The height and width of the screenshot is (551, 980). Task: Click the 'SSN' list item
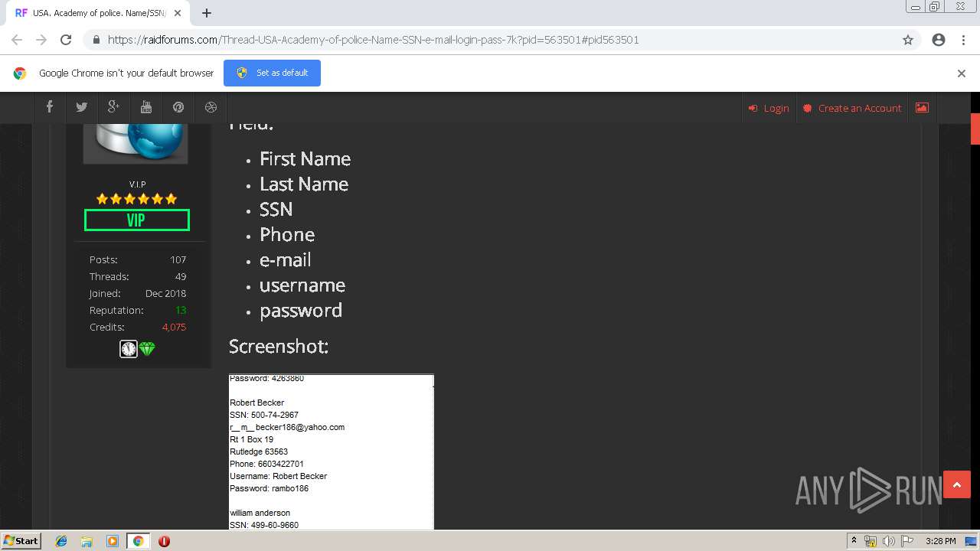(x=276, y=209)
